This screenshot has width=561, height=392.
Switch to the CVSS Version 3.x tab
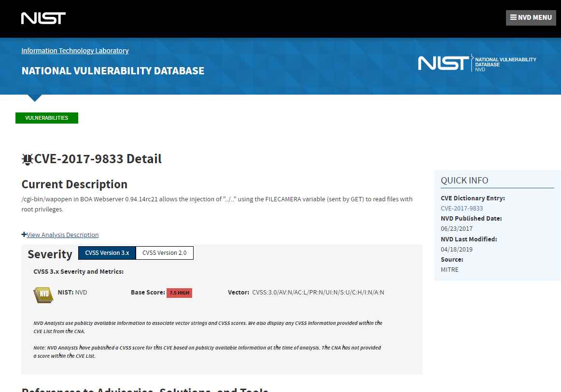[x=107, y=253]
